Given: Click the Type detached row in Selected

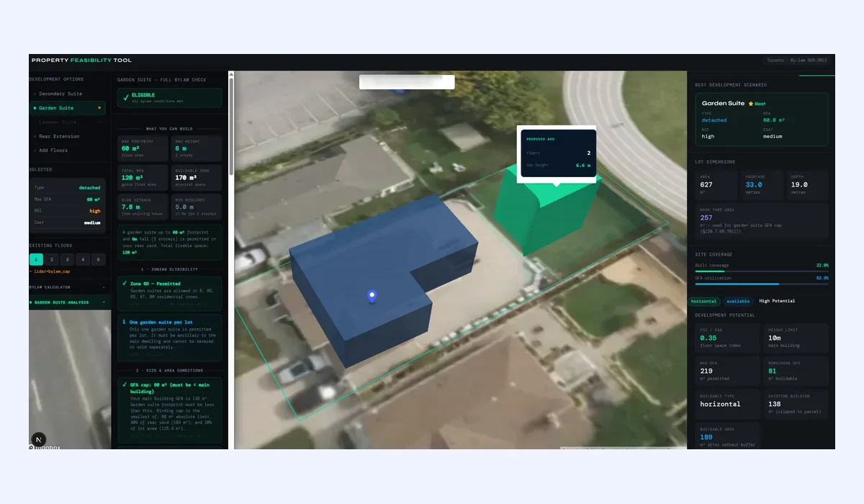Looking at the screenshot, I should coord(67,187).
